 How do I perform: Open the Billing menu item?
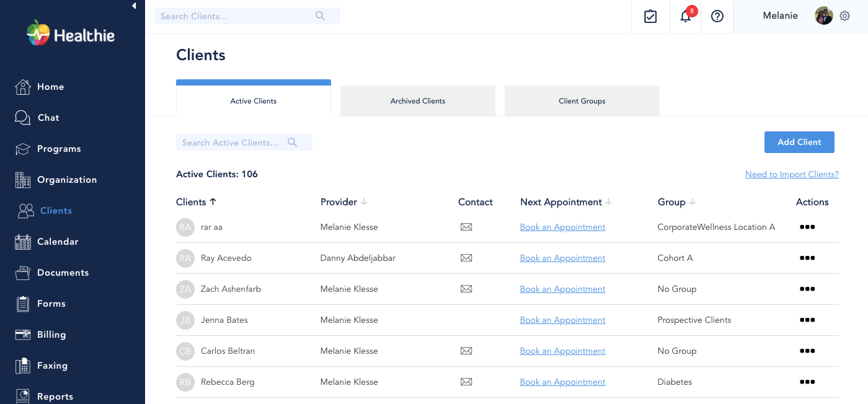(x=51, y=335)
